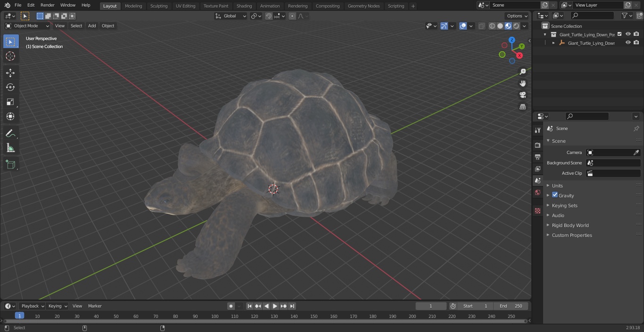Switch to the Shading workspace tab
Viewport: 644px width, 332px height.
244,6
